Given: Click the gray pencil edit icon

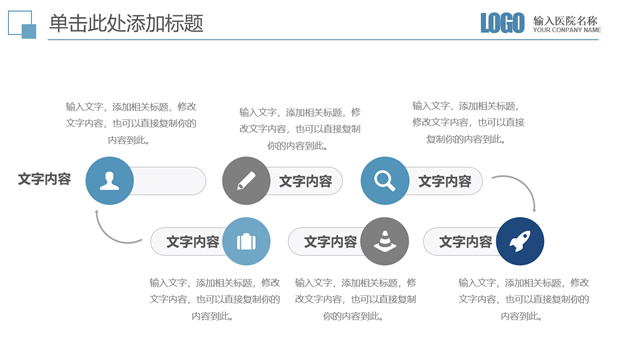Looking at the screenshot, I should coord(246,181).
